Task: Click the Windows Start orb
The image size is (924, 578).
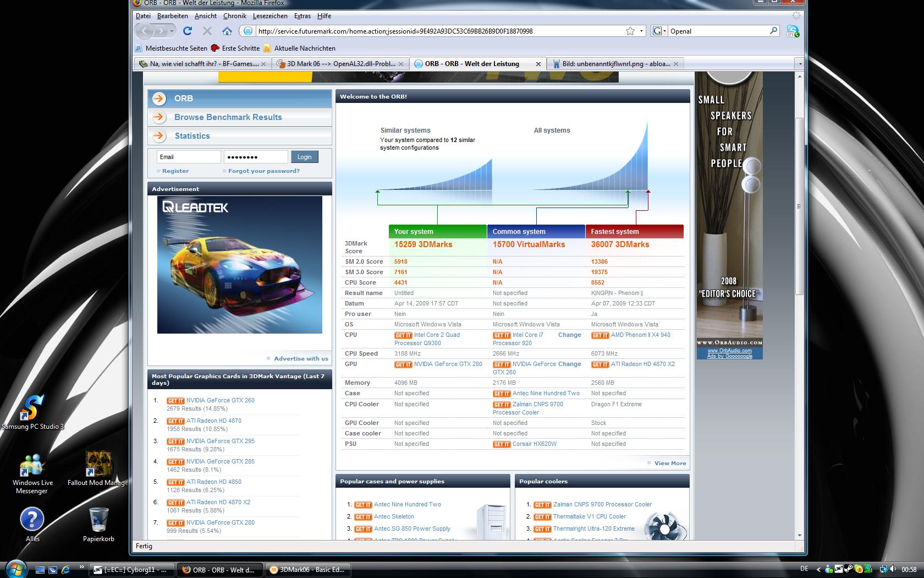Action: (x=15, y=569)
